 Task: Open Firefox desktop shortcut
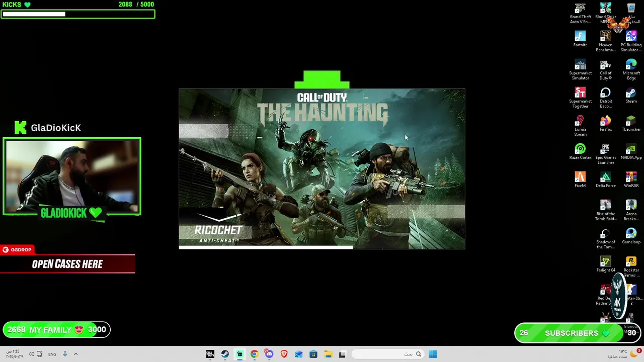coord(605,124)
